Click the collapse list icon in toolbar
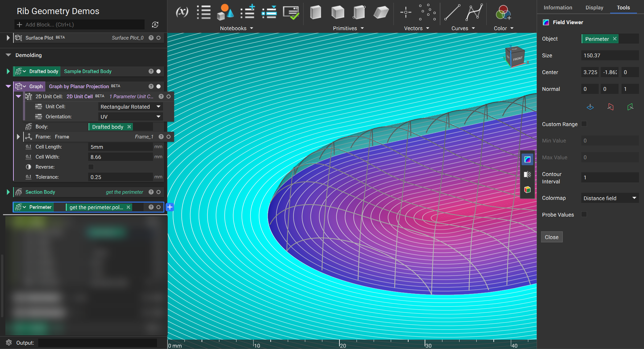 [269, 12]
